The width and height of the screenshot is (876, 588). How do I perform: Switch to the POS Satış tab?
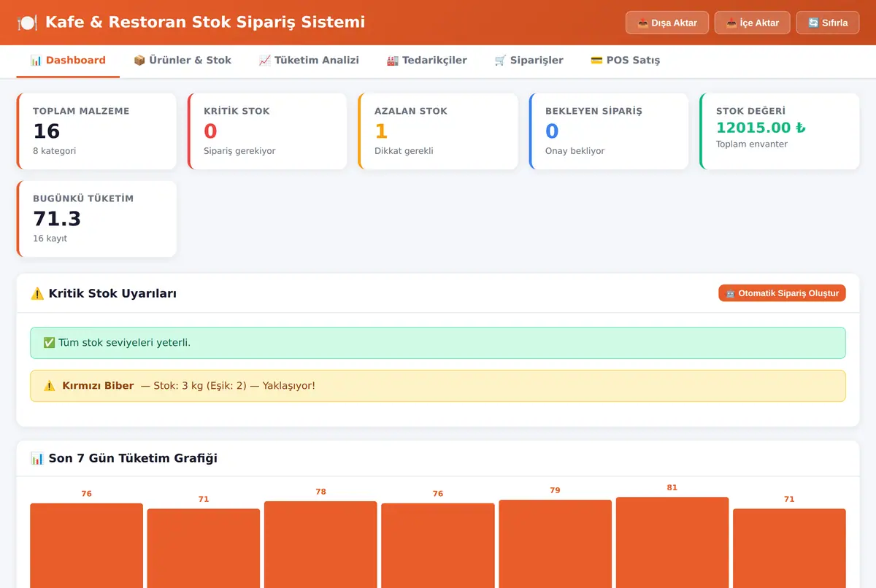(x=626, y=61)
